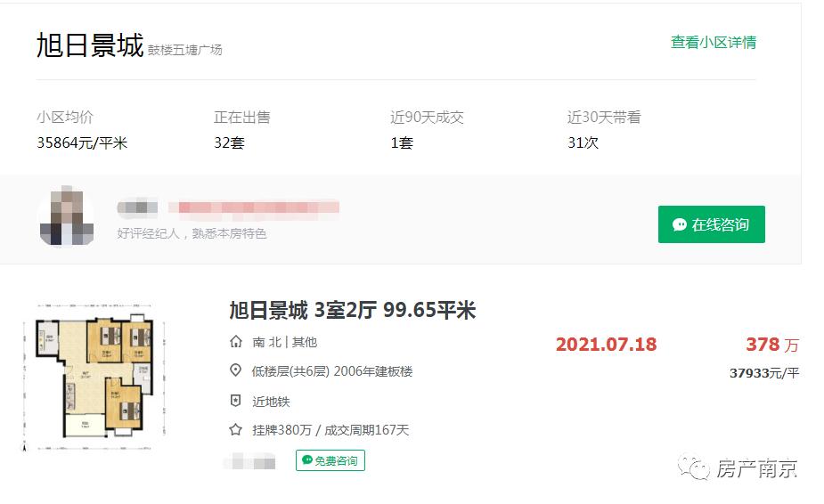Click the average price 35864元/平米

click(82, 142)
